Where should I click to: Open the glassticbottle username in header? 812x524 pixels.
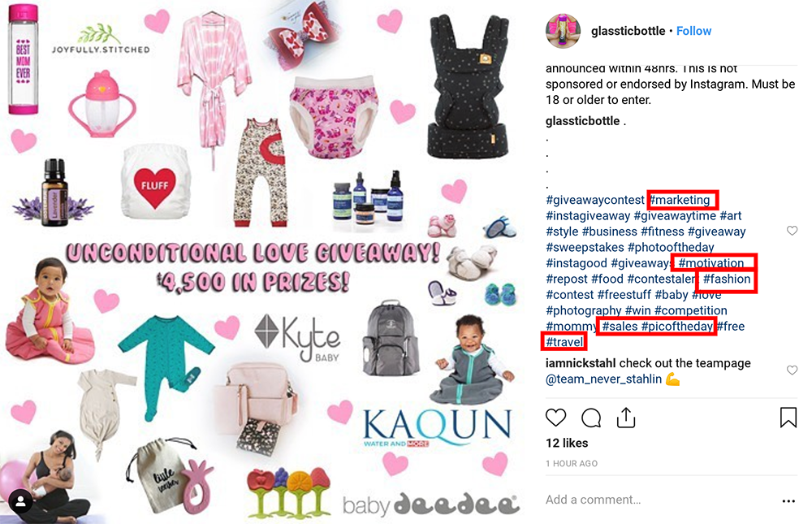pyautogui.click(x=628, y=31)
